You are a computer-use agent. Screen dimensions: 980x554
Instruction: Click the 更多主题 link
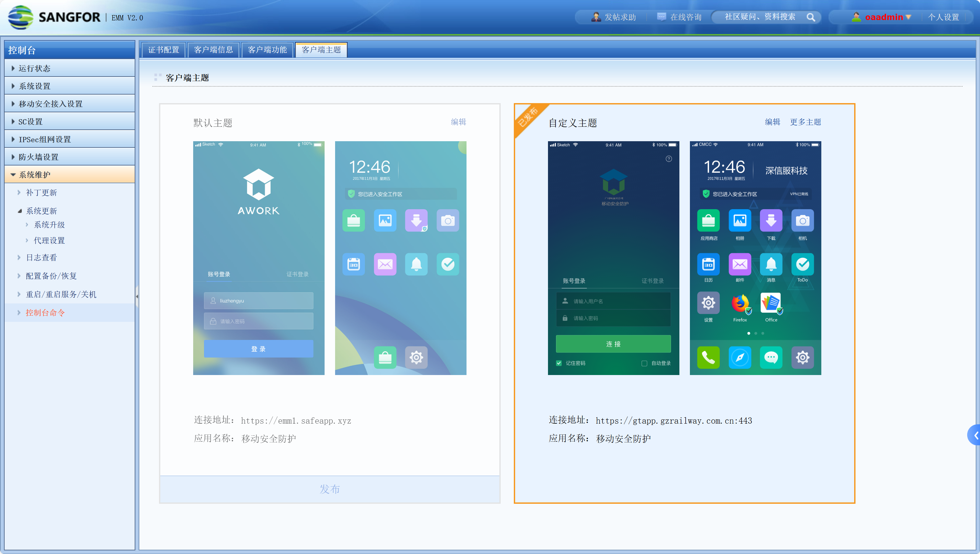click(x=805, y=122)
